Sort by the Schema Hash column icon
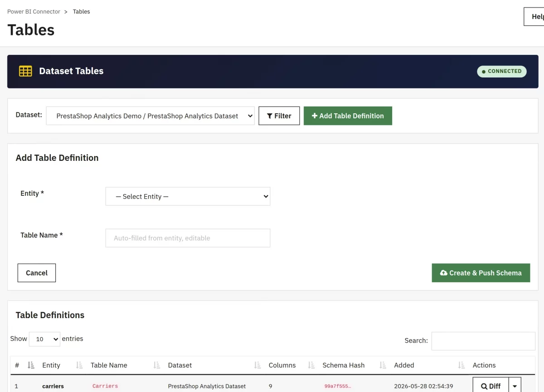Screen dimensions: 544x392 (x=383, y=365)
